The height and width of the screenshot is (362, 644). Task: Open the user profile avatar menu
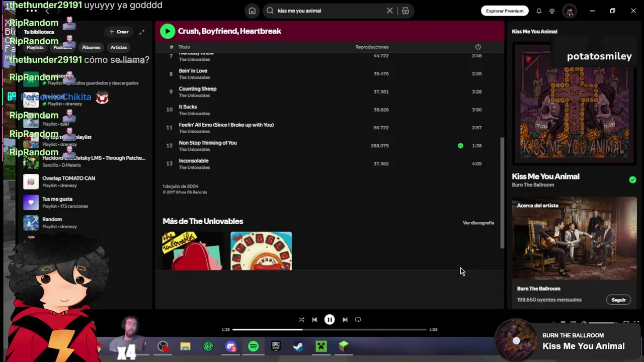(570, 11)
